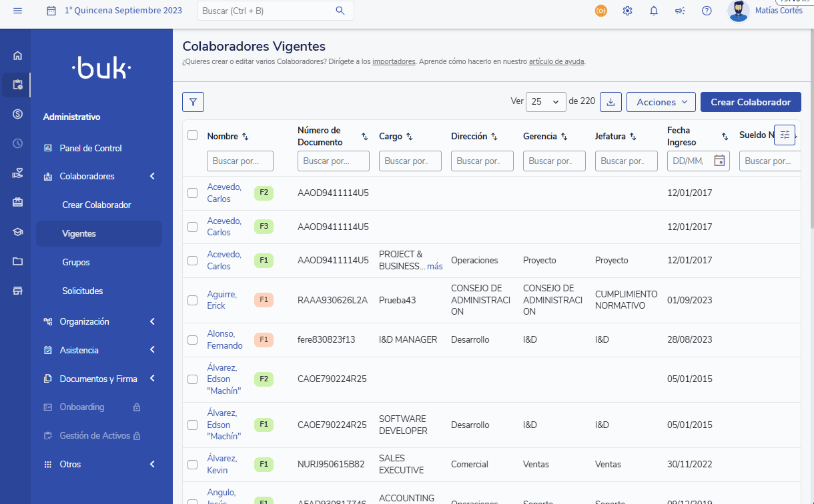Click the Crear Colaborador blue button
814x504 pixels.
751,102
